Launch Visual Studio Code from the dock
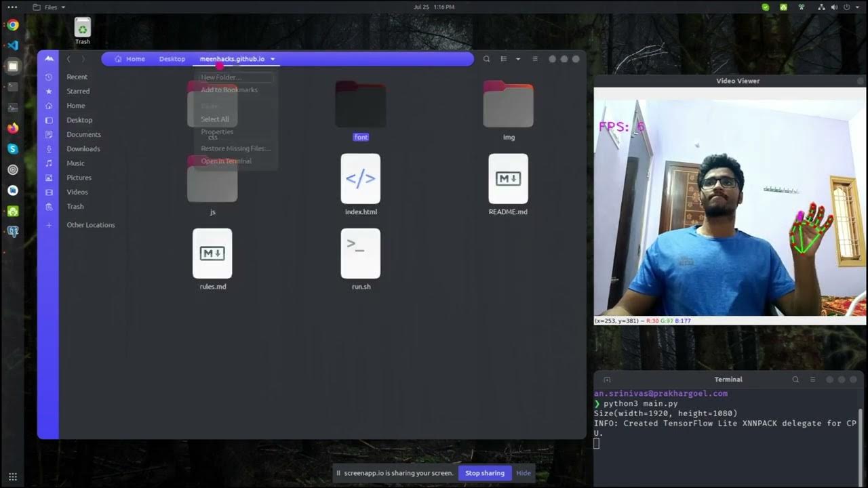 click(12, 45)
